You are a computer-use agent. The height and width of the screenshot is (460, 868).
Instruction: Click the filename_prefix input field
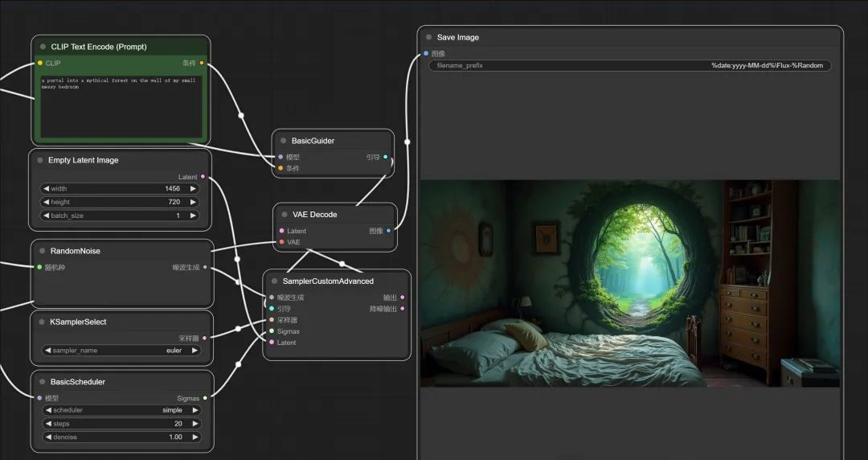point(629,65)
